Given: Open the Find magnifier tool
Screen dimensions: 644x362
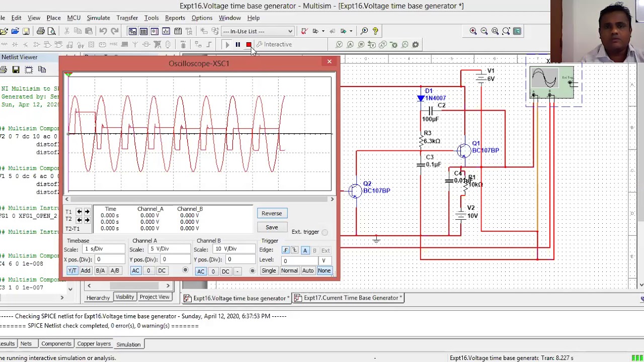Looking at the screenshot, I should [364, 31].
